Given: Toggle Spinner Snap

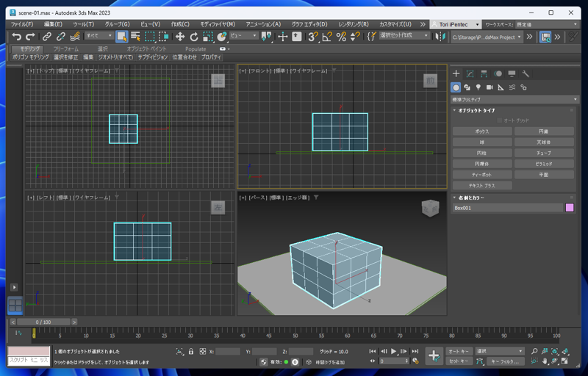Looking at the screenshot, I should 355,36.
